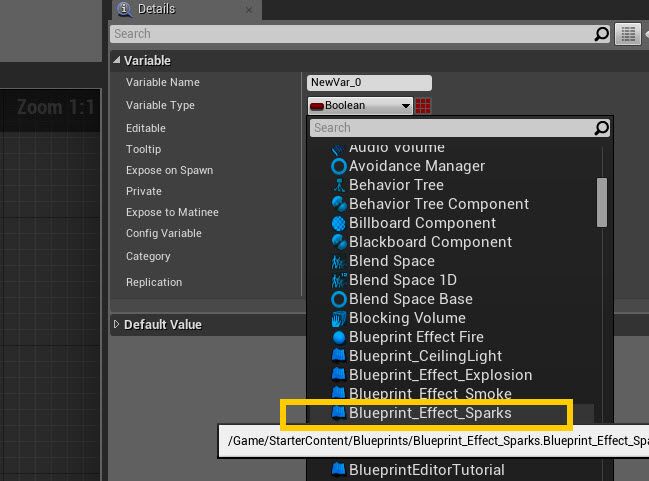This screenshot has height=481, width=649.
Task: Choose Blueprint Effect Fire entry
Action: tap(416, 337)
